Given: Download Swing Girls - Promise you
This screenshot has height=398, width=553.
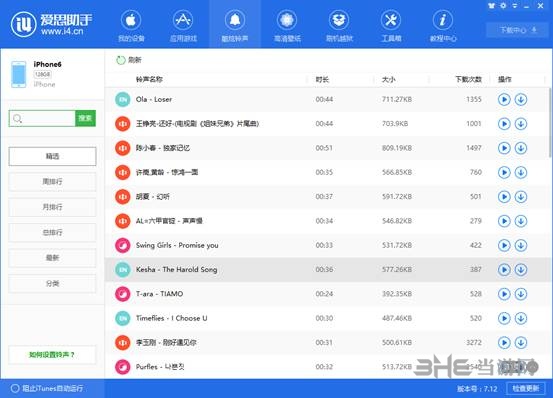Looking at the screenshot, I should tap(521, 245).
